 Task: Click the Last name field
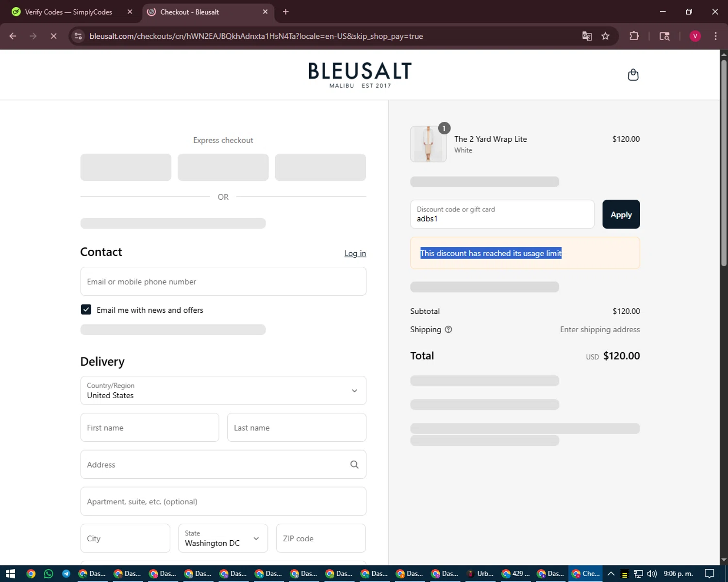coord(297,427)
